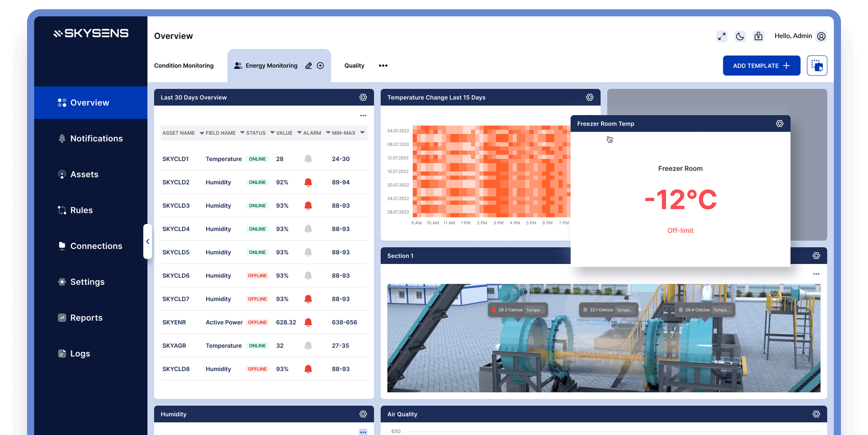
Task: Go to Notifications in sidebar
Action: (96, 139)
